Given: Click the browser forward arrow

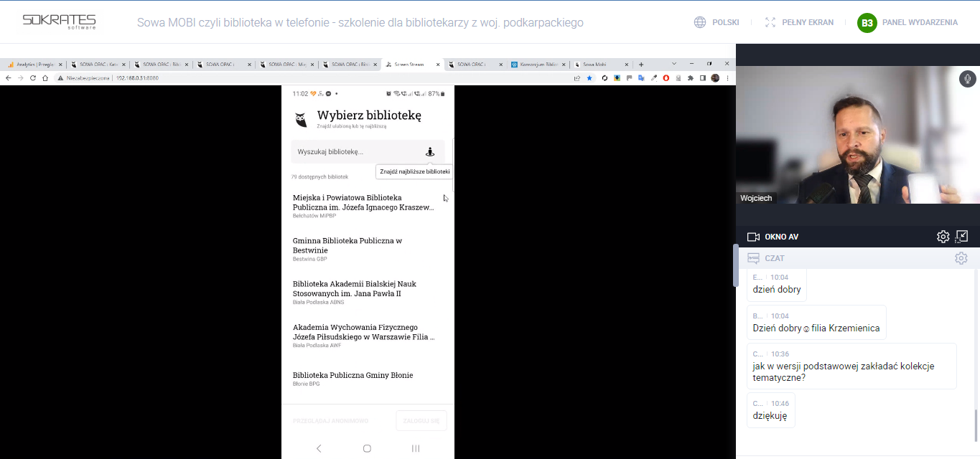Looking at the screenshot, I should (21, 77).
